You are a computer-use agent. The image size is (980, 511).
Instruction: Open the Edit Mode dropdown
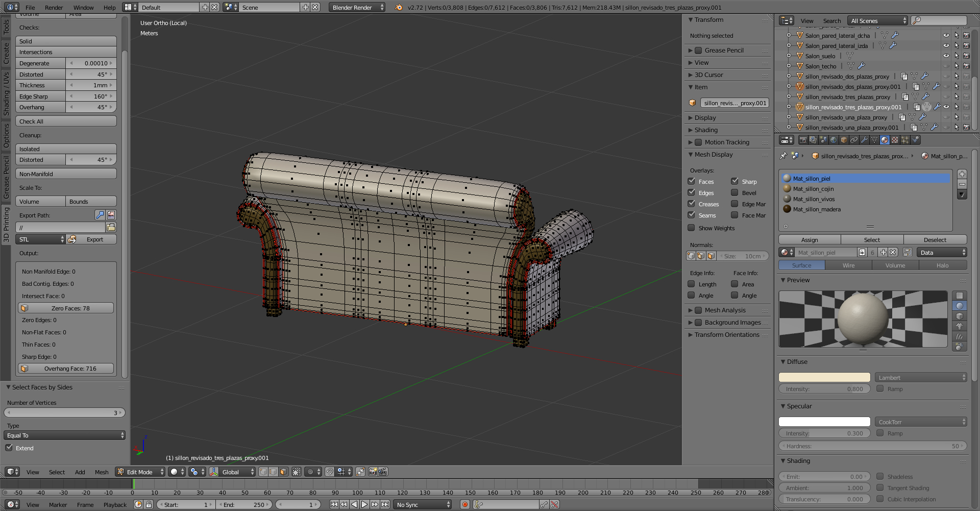click(140, 472)
